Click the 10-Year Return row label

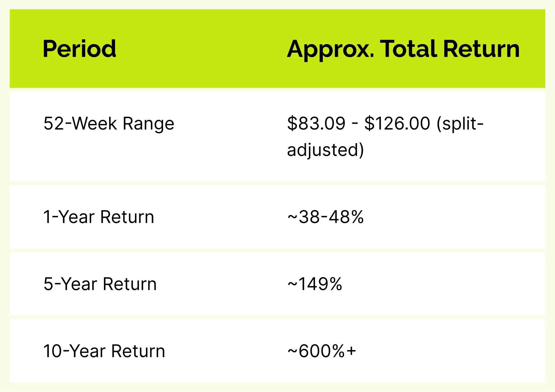104,351
